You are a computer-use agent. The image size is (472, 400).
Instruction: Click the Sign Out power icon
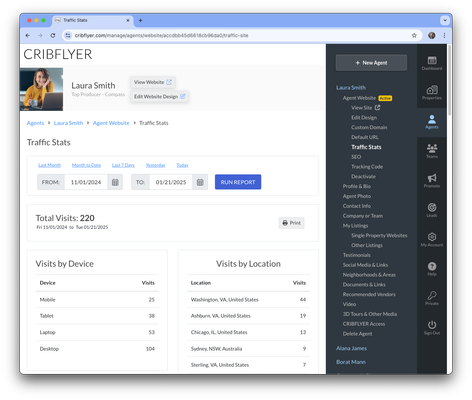pos(432,327)
